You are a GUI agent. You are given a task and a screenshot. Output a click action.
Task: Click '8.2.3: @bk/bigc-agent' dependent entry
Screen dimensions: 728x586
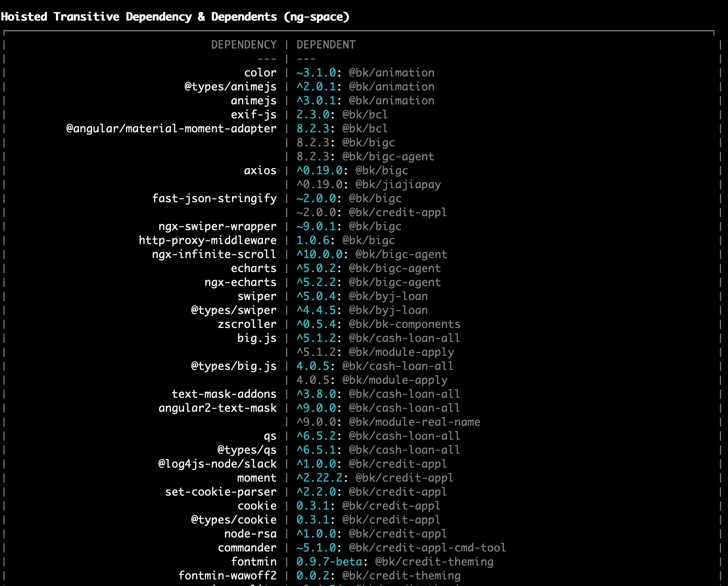365,157
